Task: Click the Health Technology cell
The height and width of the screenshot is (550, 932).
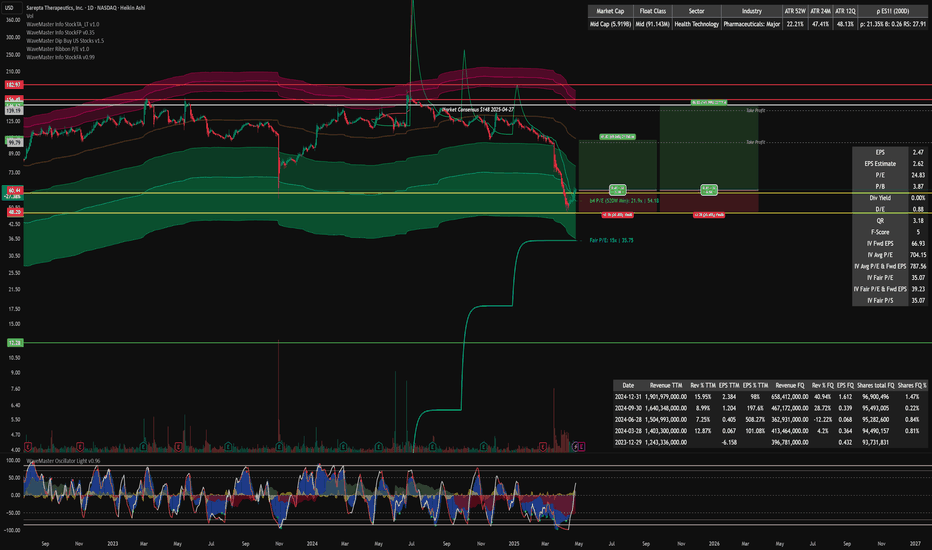Action: [697, 24]
